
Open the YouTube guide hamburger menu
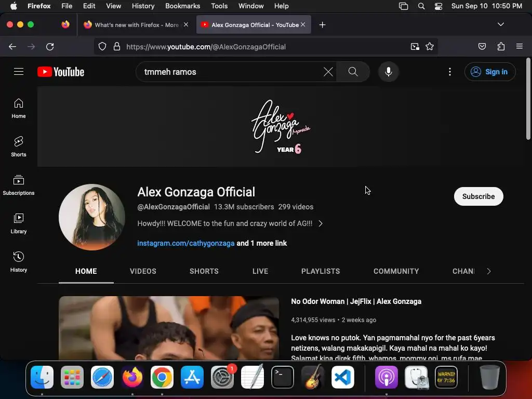[x=19, y=72]
